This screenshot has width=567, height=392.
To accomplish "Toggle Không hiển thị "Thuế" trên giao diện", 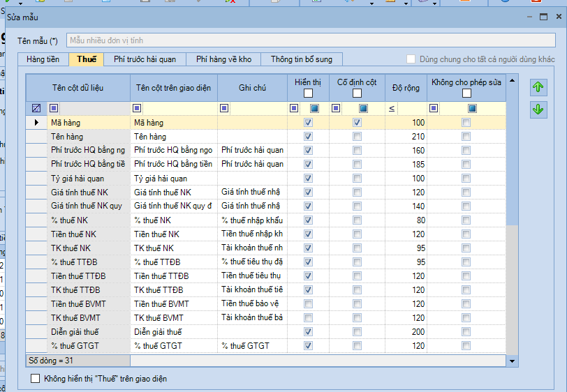I will 35,378.
